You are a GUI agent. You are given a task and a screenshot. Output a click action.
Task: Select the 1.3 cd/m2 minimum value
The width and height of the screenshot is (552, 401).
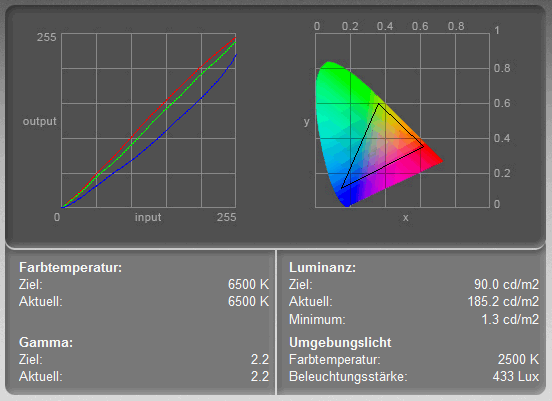click(510, 319)
